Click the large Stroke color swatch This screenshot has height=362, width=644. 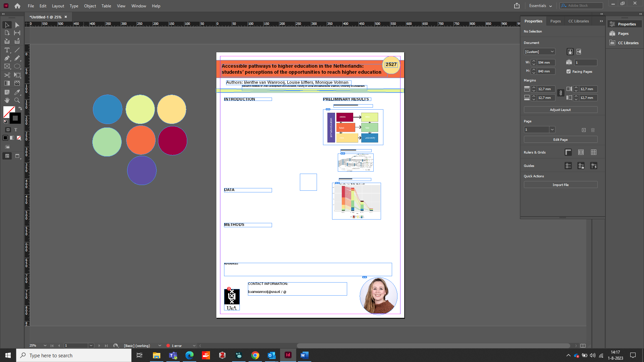click(x=15, y=118)
